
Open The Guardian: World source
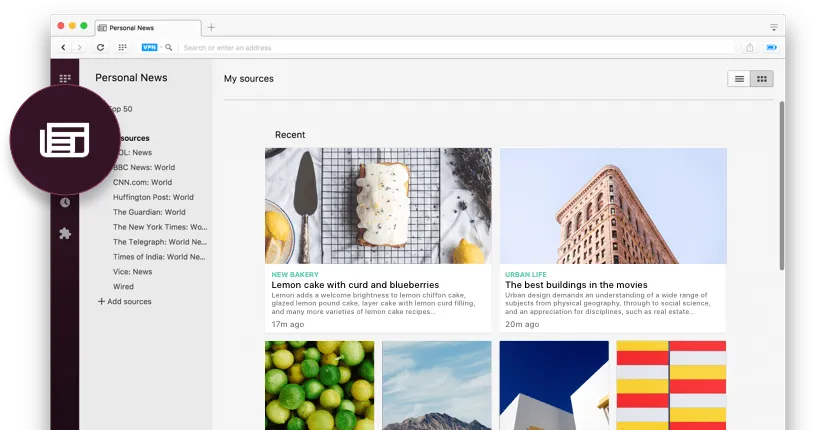coord(149,212)
